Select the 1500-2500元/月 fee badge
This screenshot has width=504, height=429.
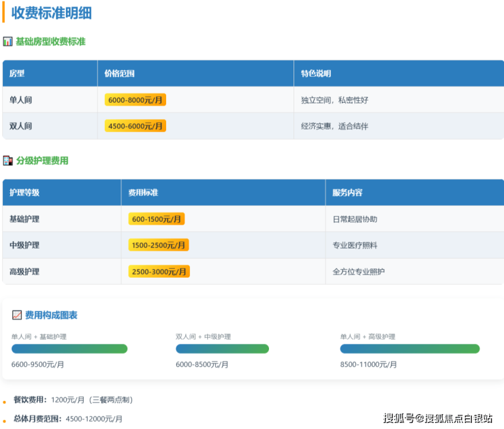coord(159,245)
